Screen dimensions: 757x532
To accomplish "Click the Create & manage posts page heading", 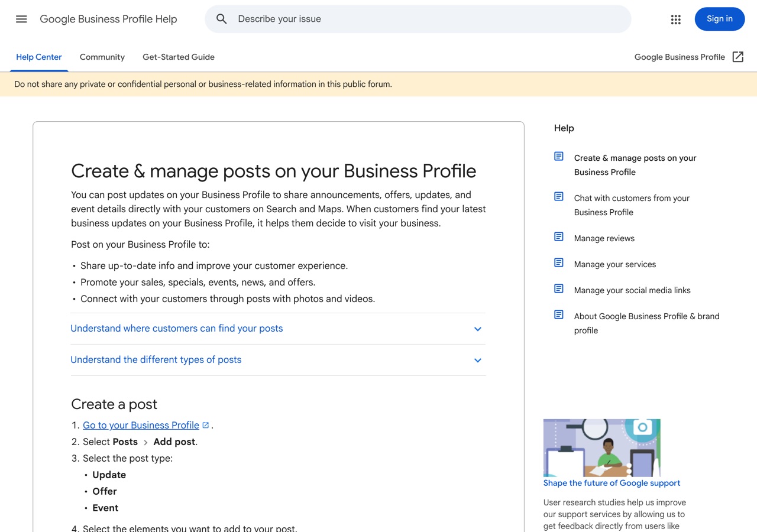I will tap(273, 171).
